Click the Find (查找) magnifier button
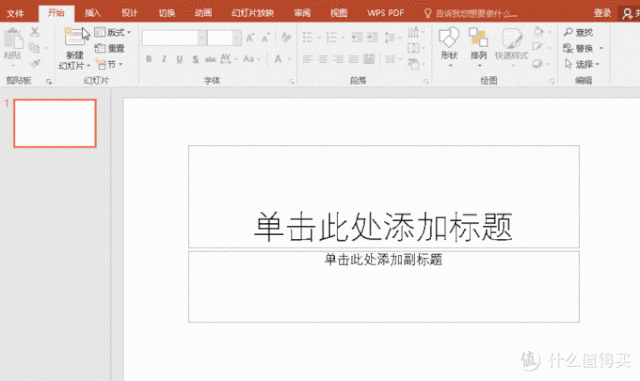The image size is (640, 381). pyautogui.click(x=578, y=32)
